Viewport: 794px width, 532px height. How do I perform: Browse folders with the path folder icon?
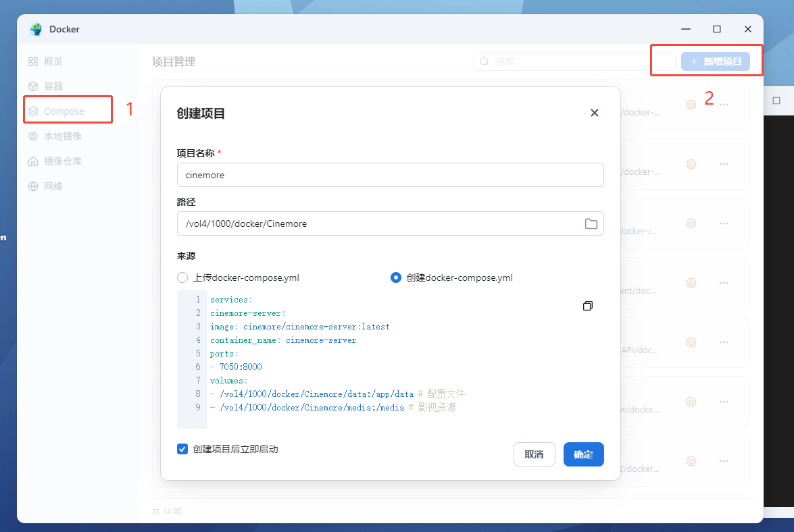[591, 223]
